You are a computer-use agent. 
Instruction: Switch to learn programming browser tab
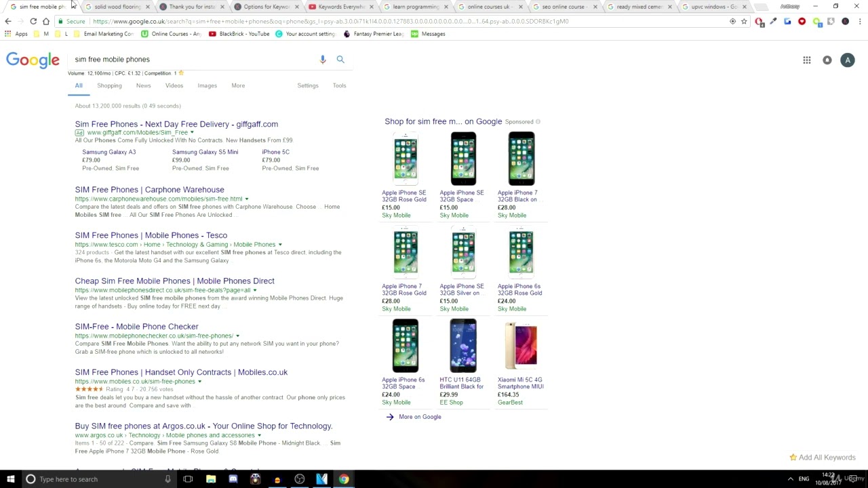pyautogui.click(x=416, y=7)
